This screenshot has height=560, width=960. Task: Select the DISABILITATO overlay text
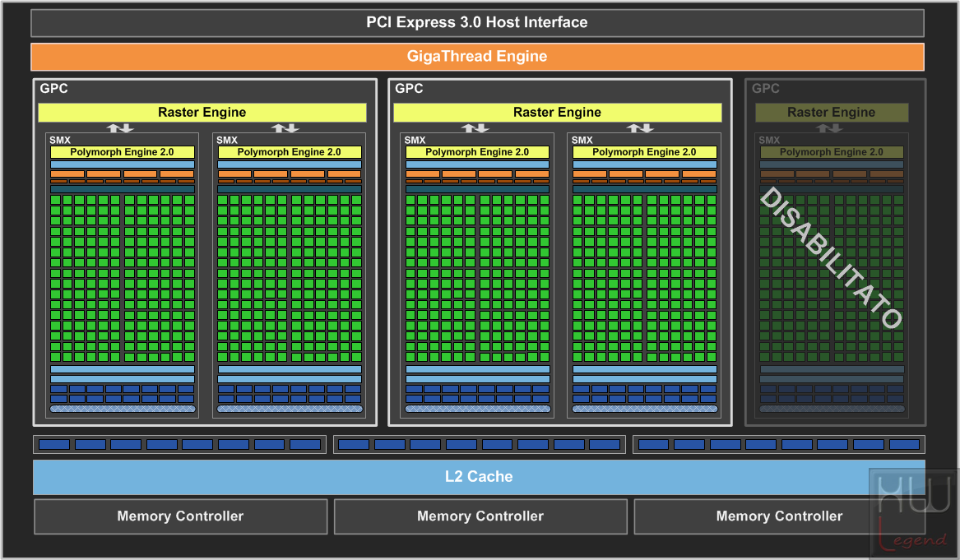pos(831,257)
